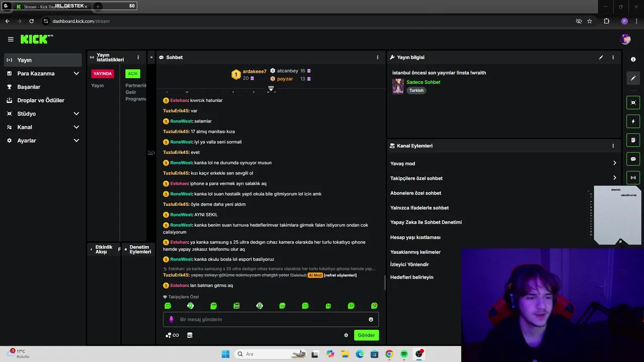Bookmark page with star icon
Image resolution: width=644 pixels, height=362 pixels.
pos(590,21)
